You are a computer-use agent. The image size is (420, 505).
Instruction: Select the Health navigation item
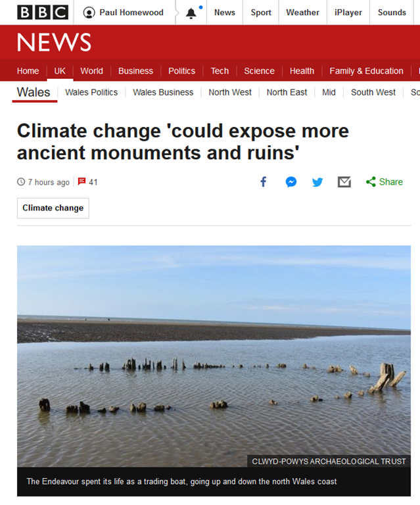pyautogui.click(x=302, y=71)
